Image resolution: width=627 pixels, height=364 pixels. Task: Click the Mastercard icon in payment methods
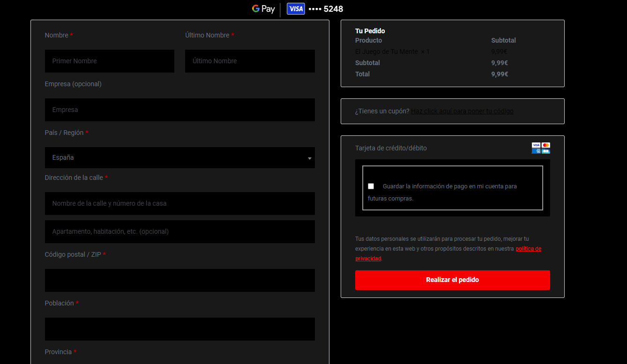[545, 145]
